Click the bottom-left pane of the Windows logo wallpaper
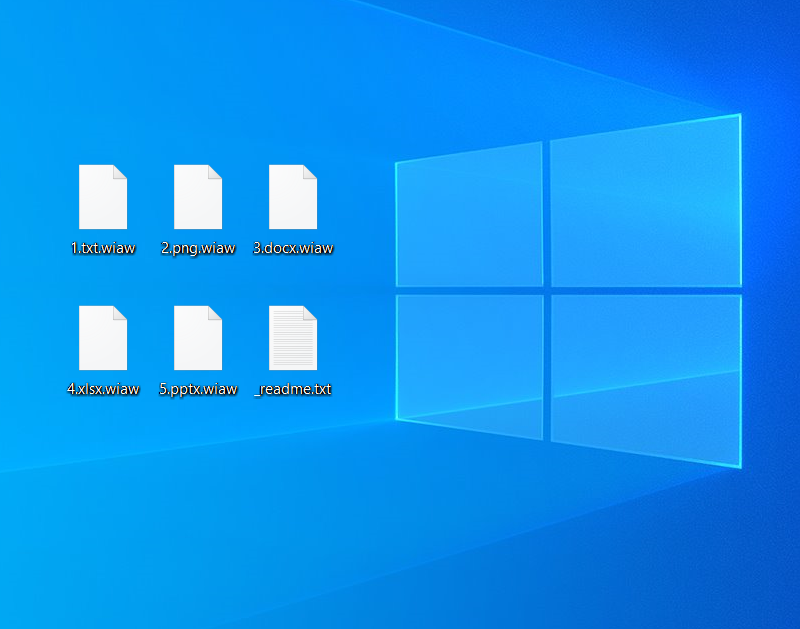 [x=470, y=363]
